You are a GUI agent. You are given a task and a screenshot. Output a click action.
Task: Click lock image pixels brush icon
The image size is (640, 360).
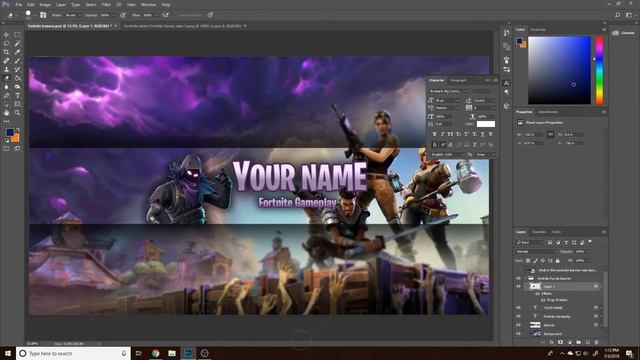tap(535, 260)
